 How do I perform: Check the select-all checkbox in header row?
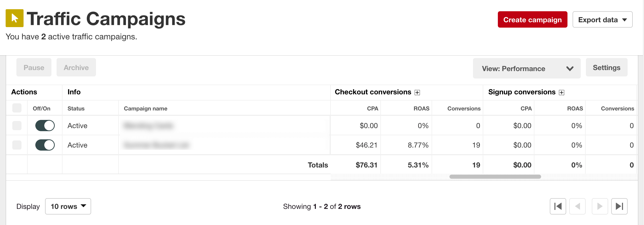point(17,108)
